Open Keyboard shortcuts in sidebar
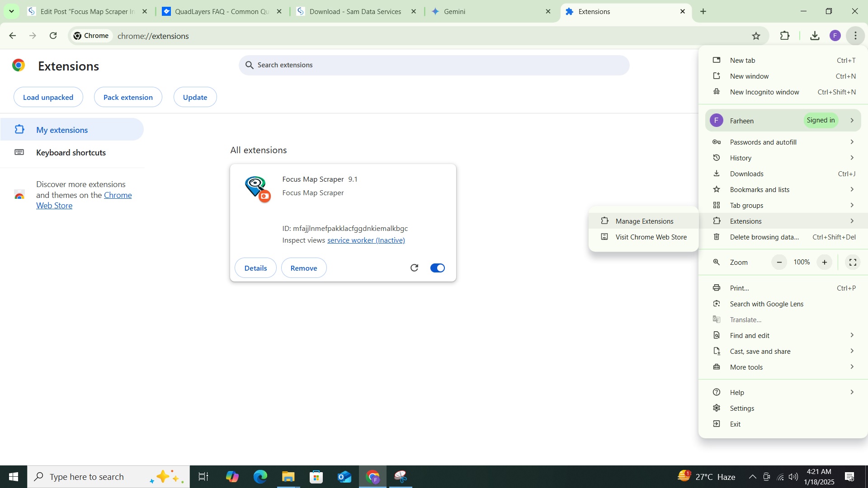Viewport: 868px width, 488px height. 71,153
